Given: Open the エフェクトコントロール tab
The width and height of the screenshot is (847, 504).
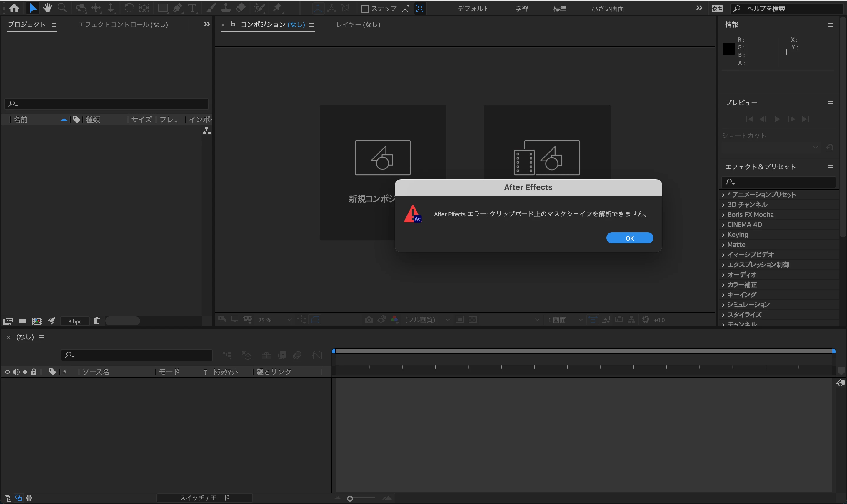Looking at the screenshot, I should 123,24.
